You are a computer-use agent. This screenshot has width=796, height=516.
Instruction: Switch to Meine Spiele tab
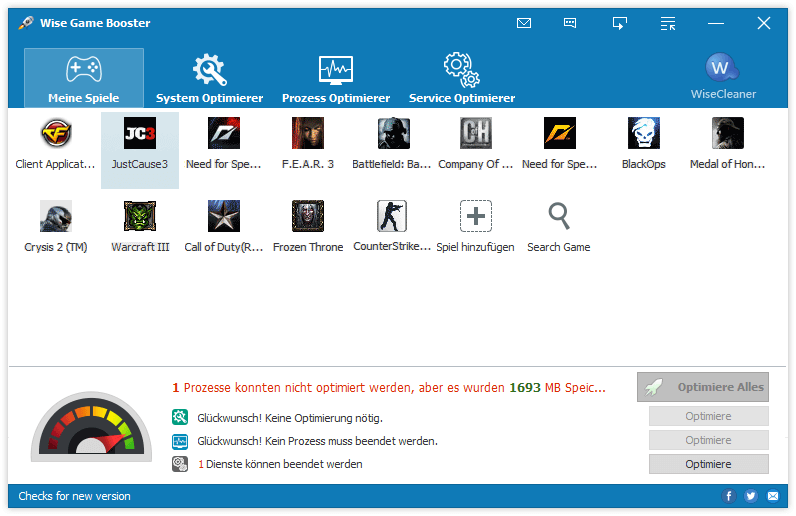click(84, 78)
